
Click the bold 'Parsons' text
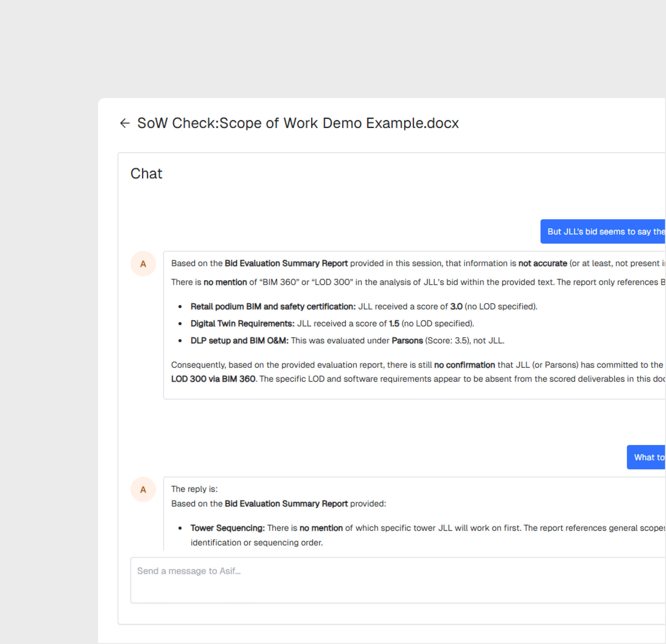click(x=407, y=341)
